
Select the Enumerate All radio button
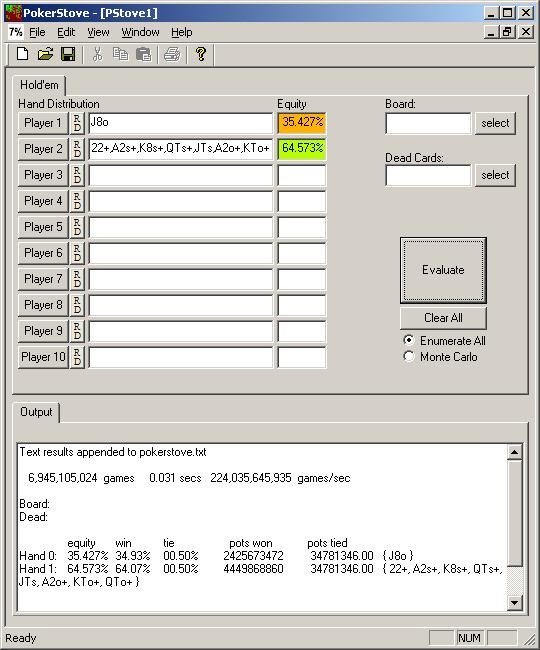pos(409,340)
